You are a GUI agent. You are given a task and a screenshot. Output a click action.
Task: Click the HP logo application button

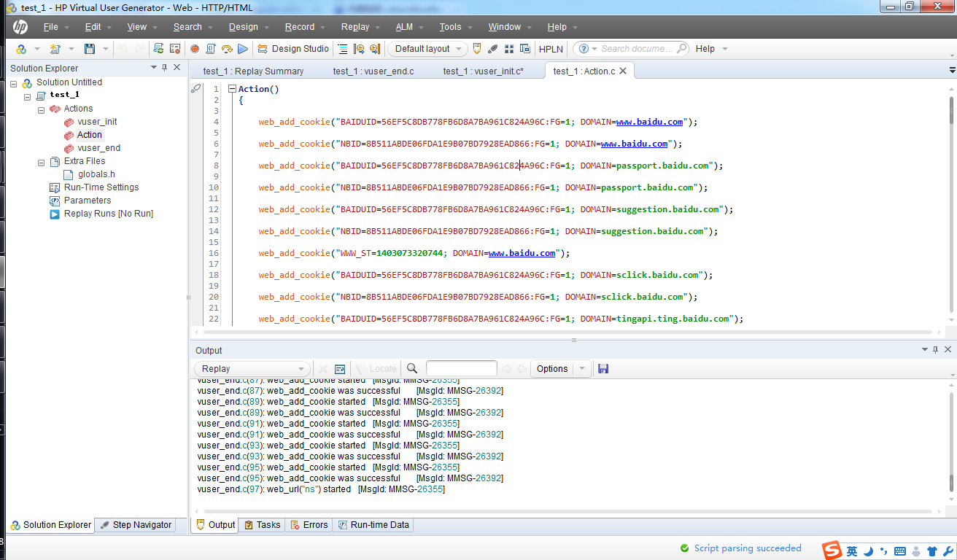20,27
